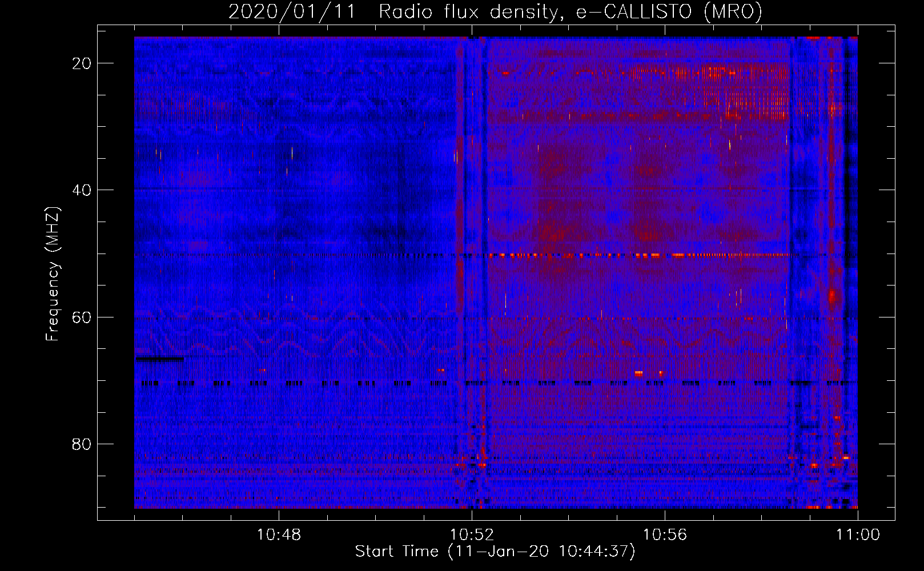The height and width of the screenshot is (571, 924).
Task: Click the "Frequency (MHZ)" axis label
Action: [x=53, y=274]
